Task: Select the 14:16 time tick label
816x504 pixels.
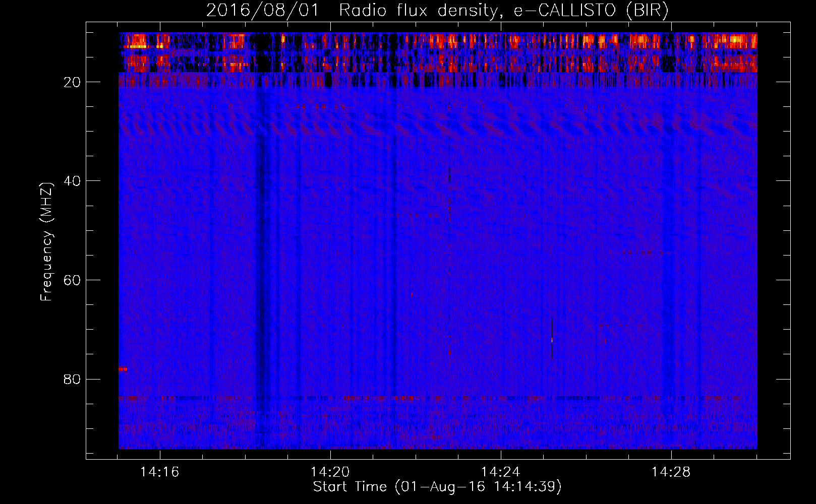Action: pos(160,472)
